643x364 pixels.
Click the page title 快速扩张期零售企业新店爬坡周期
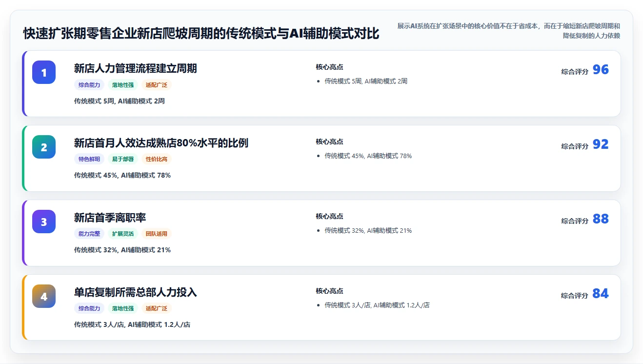[x=201, y=34]
